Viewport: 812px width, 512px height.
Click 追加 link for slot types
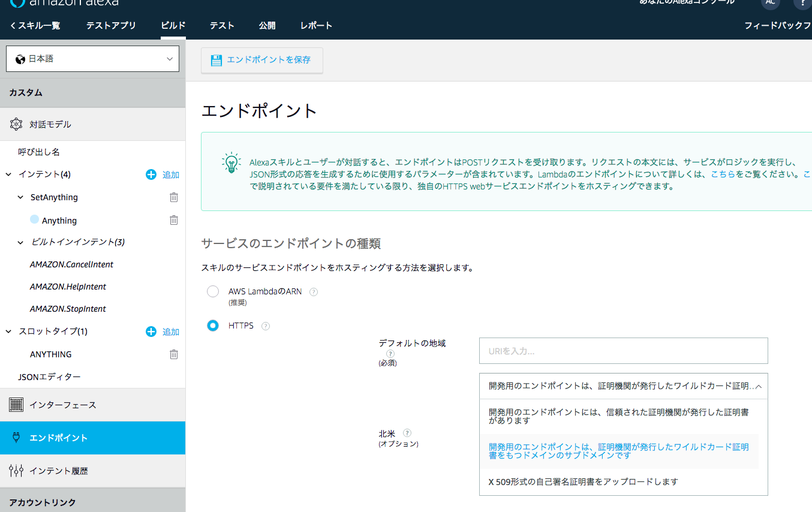(171, 332)
